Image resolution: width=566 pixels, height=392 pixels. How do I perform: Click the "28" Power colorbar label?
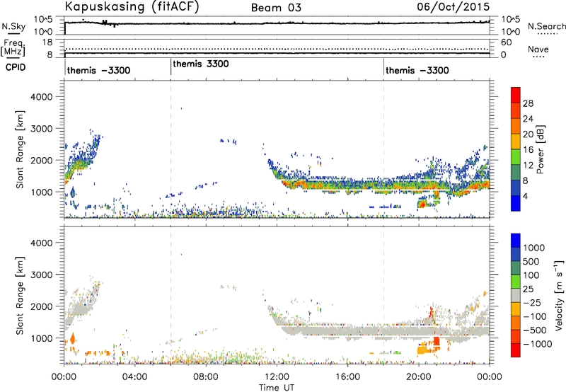click(528, 103)
